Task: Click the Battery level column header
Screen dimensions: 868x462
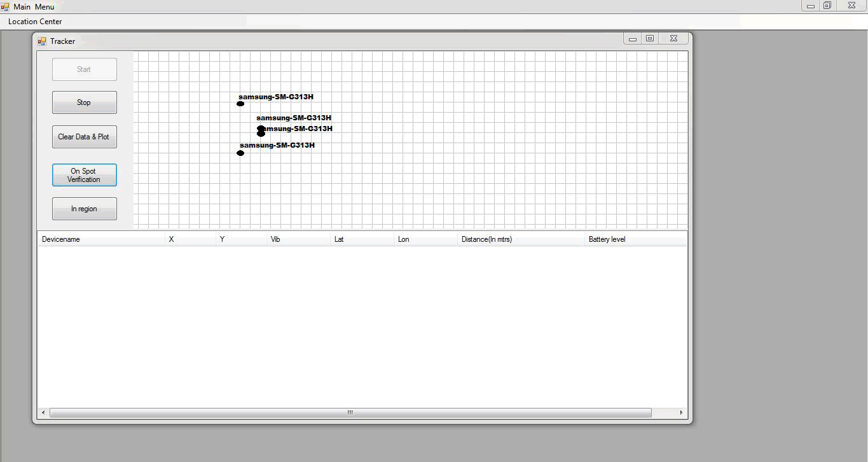Action: (x=633, y=239)
